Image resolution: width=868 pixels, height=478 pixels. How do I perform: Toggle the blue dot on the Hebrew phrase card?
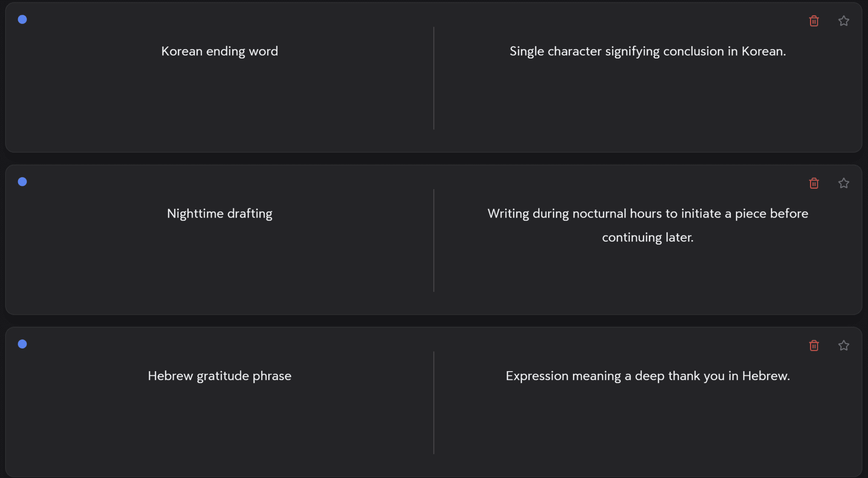22,344
